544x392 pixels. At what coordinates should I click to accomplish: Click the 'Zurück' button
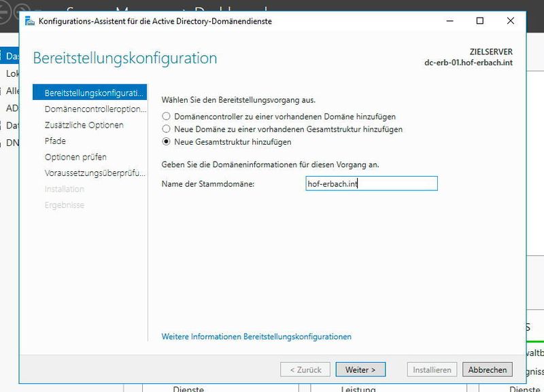[x=305, y=369]
